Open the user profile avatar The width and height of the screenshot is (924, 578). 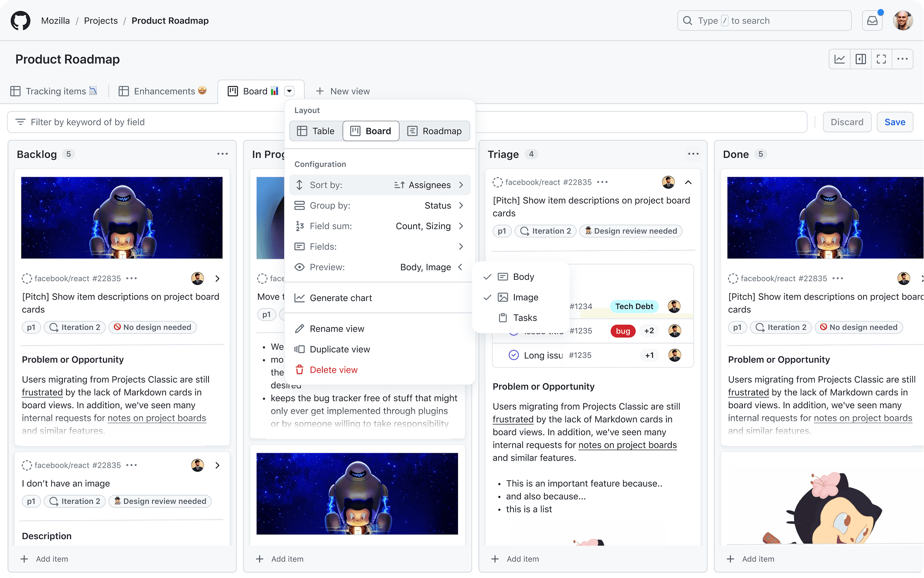(x=903, y=21)
